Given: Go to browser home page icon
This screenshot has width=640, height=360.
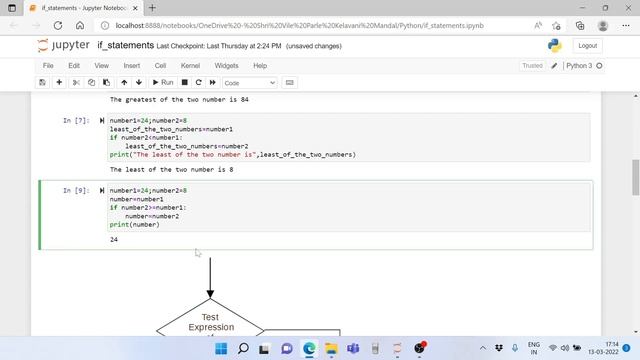Looking at the screenshot, I should coord(80,25).
